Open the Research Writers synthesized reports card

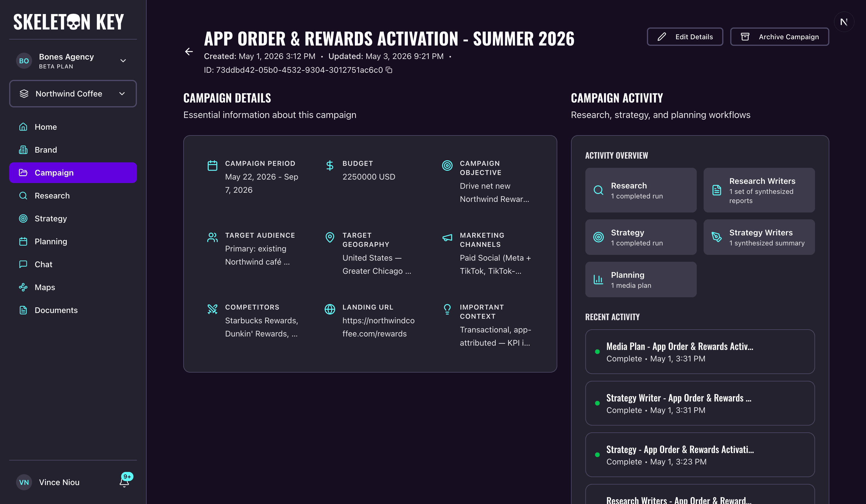[x=759, y=190]
